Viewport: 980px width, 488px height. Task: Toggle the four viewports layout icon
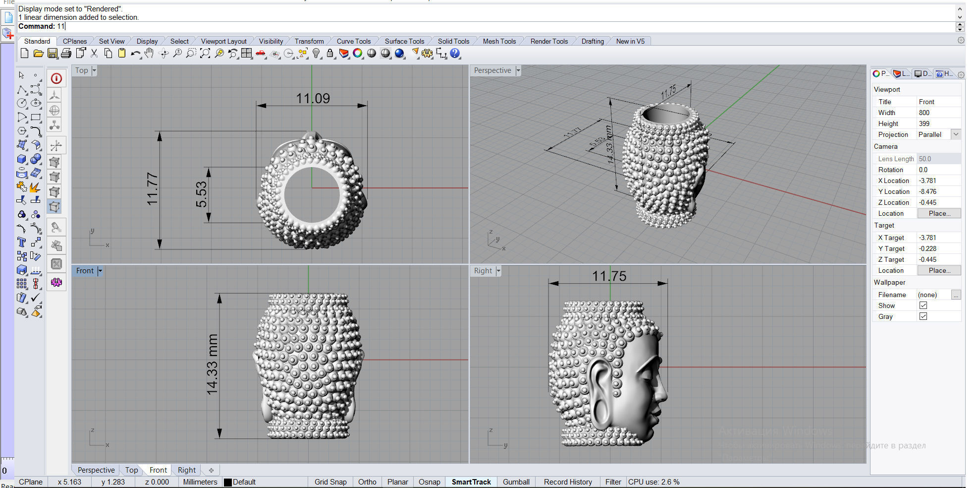pyautogui.click(x=247, y=53)
